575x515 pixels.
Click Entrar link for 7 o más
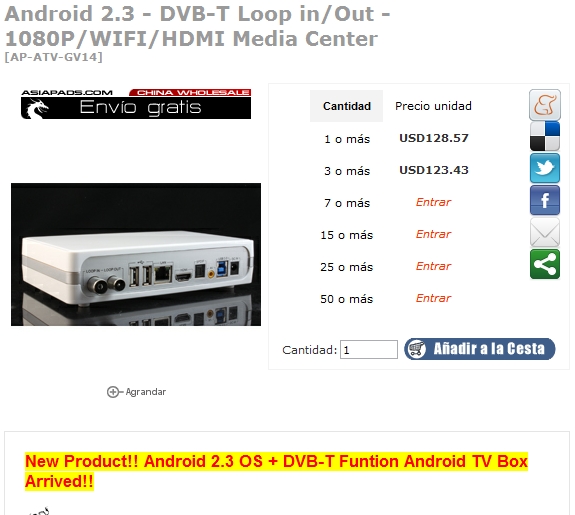[433, 202]
